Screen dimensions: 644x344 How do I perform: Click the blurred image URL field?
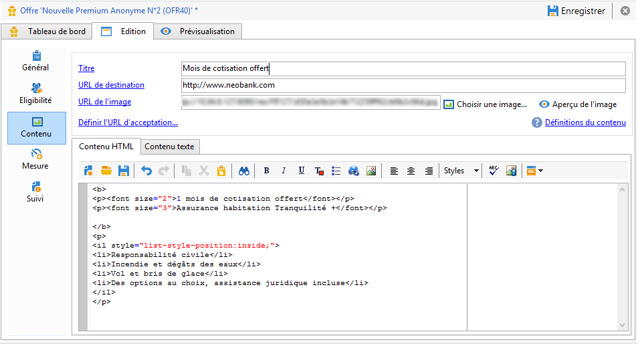click(311, 102)
